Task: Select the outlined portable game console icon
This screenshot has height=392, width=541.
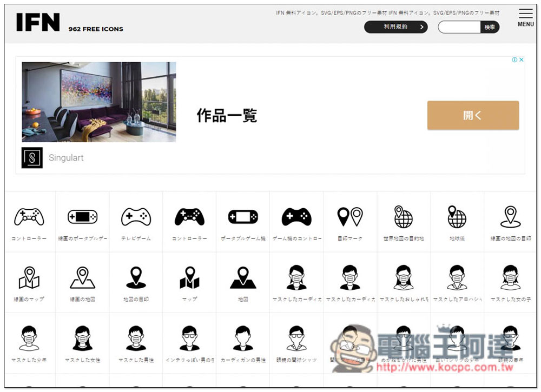Action: [83, 217]
